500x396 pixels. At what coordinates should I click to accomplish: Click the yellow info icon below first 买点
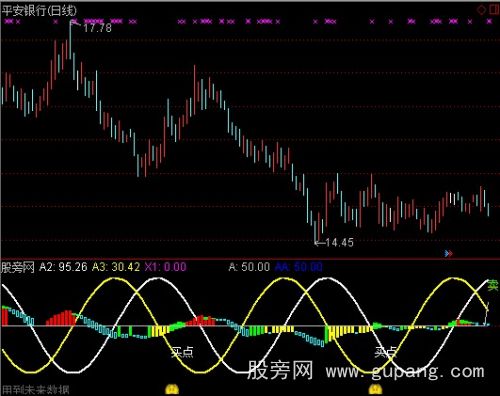click(172, 389)
